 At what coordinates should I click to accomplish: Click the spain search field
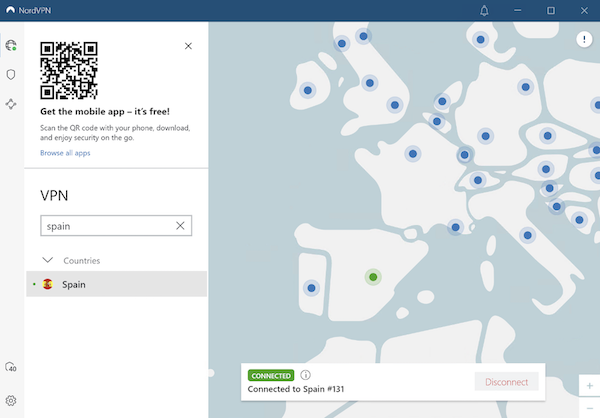click(116, 226)
